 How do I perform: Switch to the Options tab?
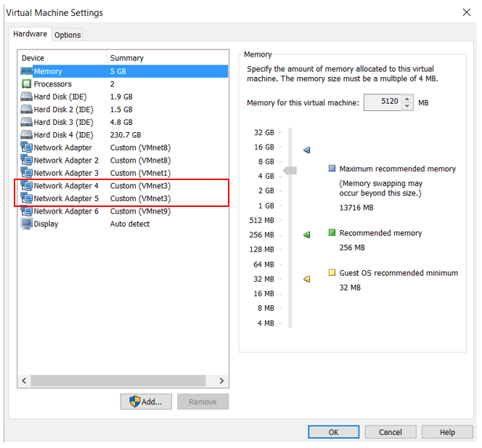68,35
